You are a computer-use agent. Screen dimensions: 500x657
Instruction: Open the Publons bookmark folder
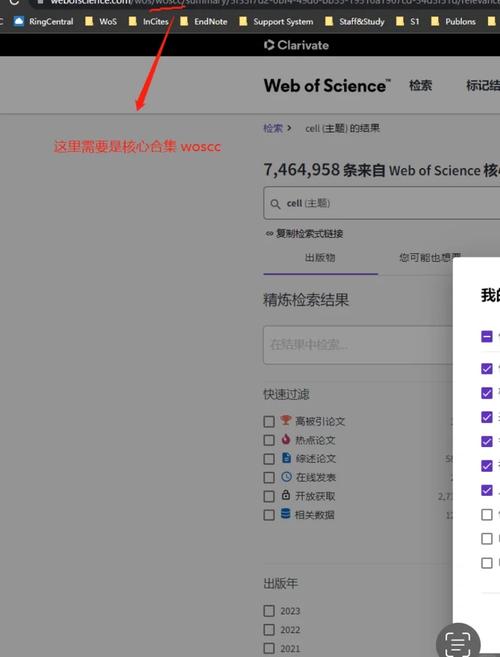coord(454,21)
